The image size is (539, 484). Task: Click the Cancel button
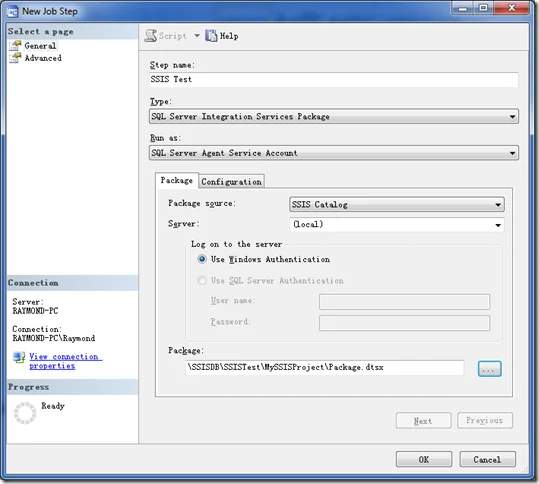[487, 459]
